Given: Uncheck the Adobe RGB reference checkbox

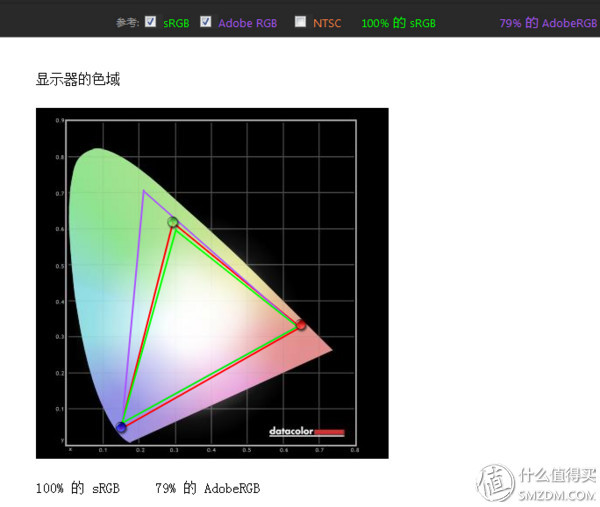Looking at the screenshot, I should tap(206, 21).
